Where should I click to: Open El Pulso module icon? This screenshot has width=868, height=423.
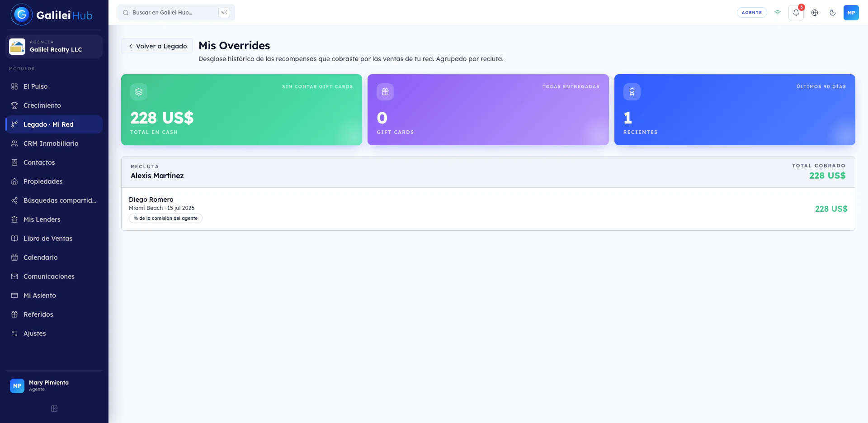point(14,86)
